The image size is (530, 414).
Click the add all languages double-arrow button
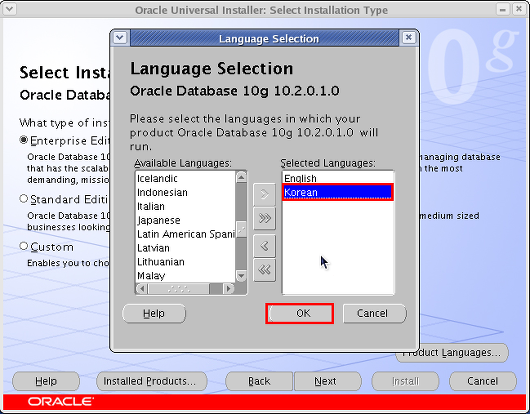264,218
